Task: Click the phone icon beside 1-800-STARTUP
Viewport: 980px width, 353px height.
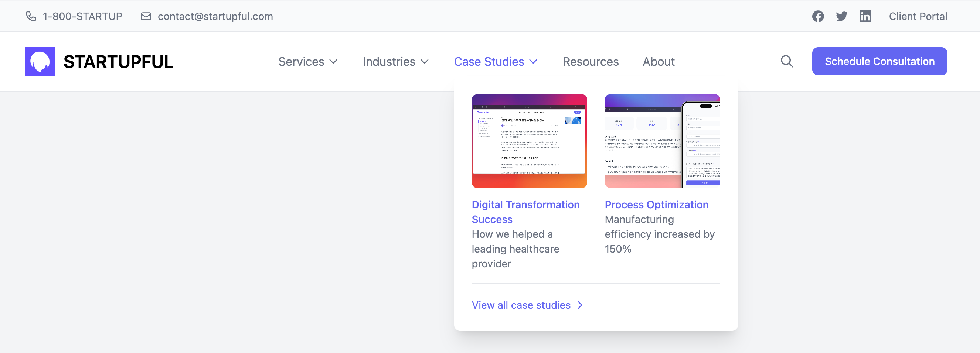Action: pyautogui.click(x=31, y=16)
